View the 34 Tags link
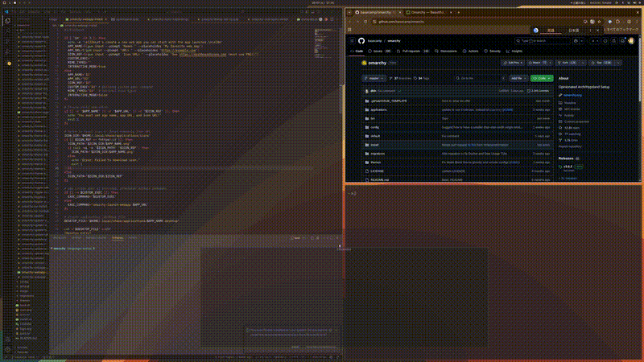The image size is (644, 362). [x=421, y=78]
